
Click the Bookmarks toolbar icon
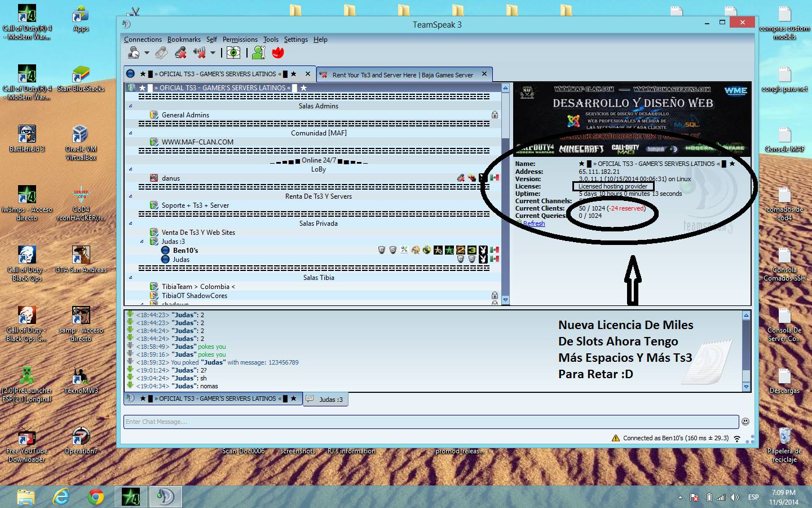tap(161, 53)
